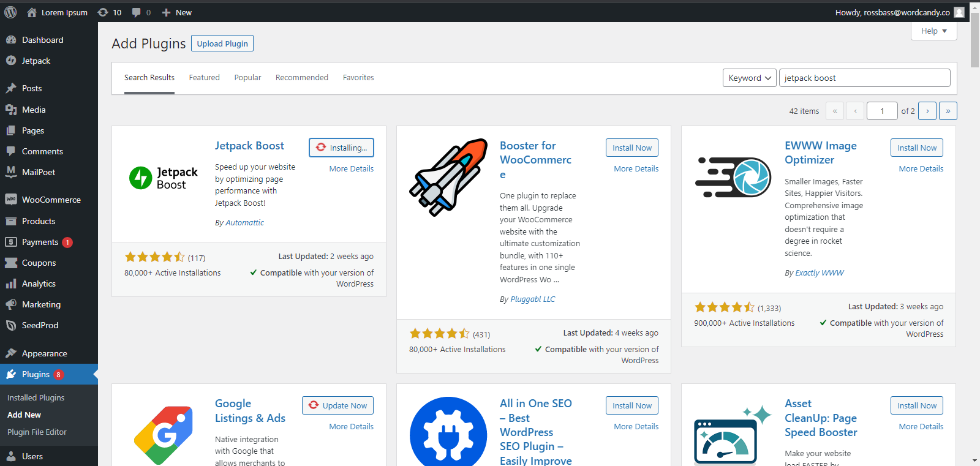Click the MailPoet icon in the sidebar
The image size is (980, 466).
click(11, 172)
